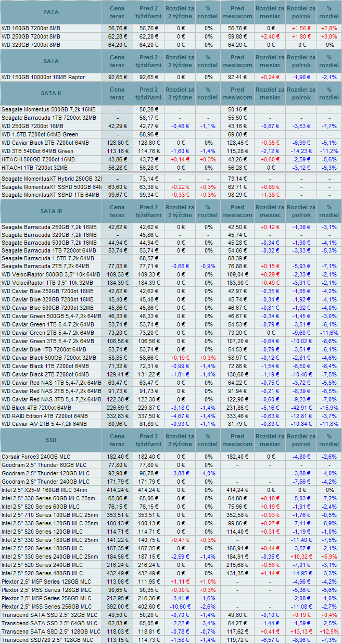Image resolution: width=342 pixels, height=644 pixels.
Task: Select the +1,56 € half-year difference
Action: (x=301, y=29)
